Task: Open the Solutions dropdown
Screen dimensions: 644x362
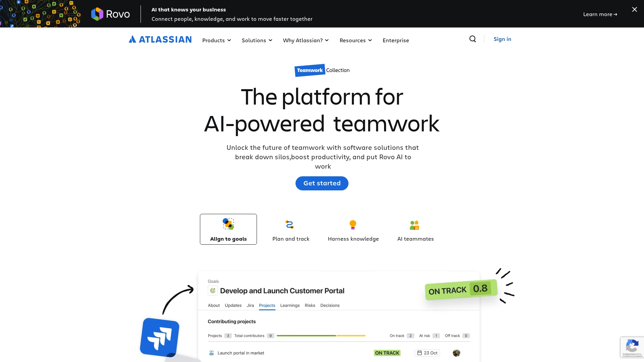Action: point(257,40)
